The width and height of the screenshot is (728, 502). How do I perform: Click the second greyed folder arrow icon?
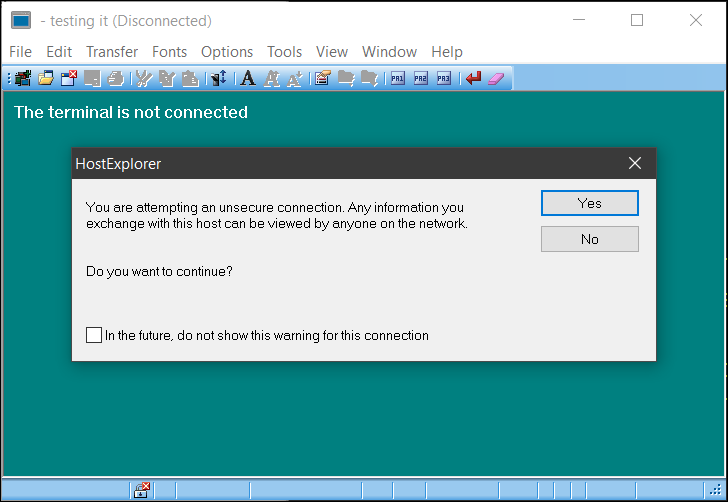click(x=369, y=78)
